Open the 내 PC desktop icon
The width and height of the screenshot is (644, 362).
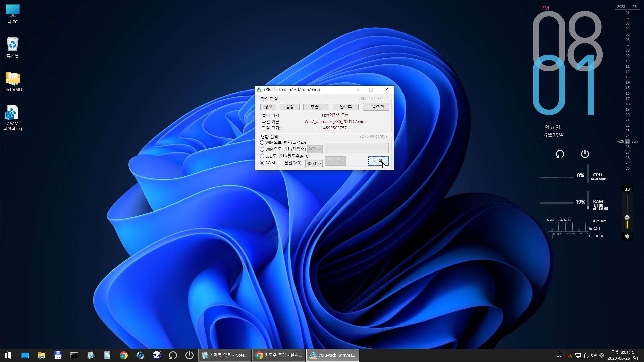point(13,14)
